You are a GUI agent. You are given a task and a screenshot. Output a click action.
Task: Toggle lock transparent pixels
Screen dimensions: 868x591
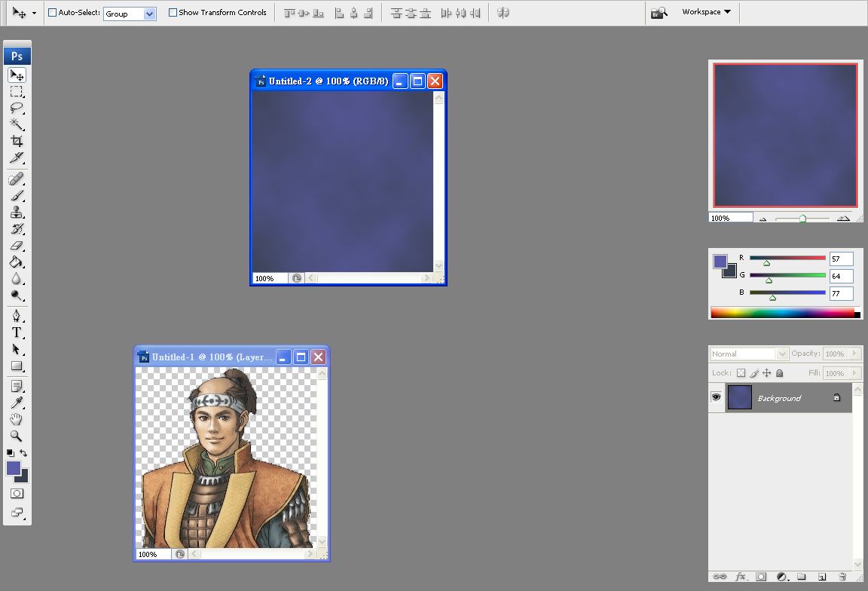pos(741,373)
